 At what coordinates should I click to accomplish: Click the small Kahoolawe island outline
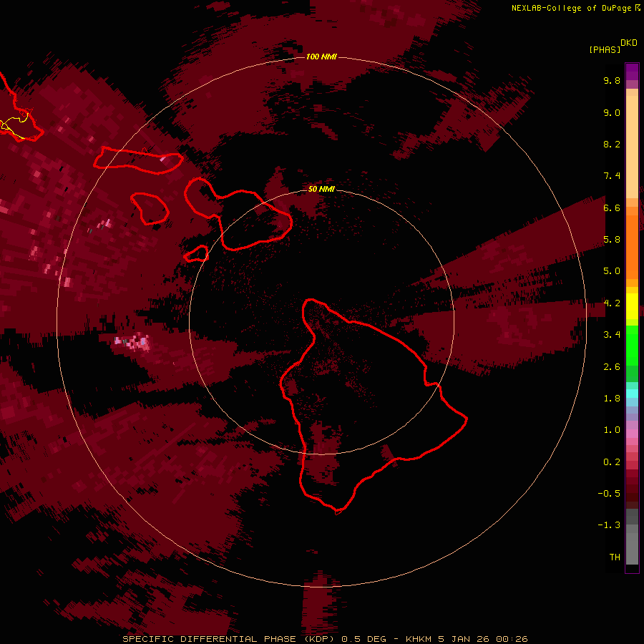click(197, 254)
